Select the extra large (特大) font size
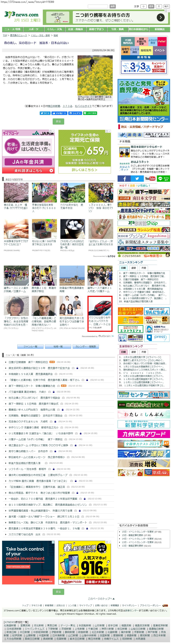This screenshot has width=172, height=644. click(x=166, y=6)
